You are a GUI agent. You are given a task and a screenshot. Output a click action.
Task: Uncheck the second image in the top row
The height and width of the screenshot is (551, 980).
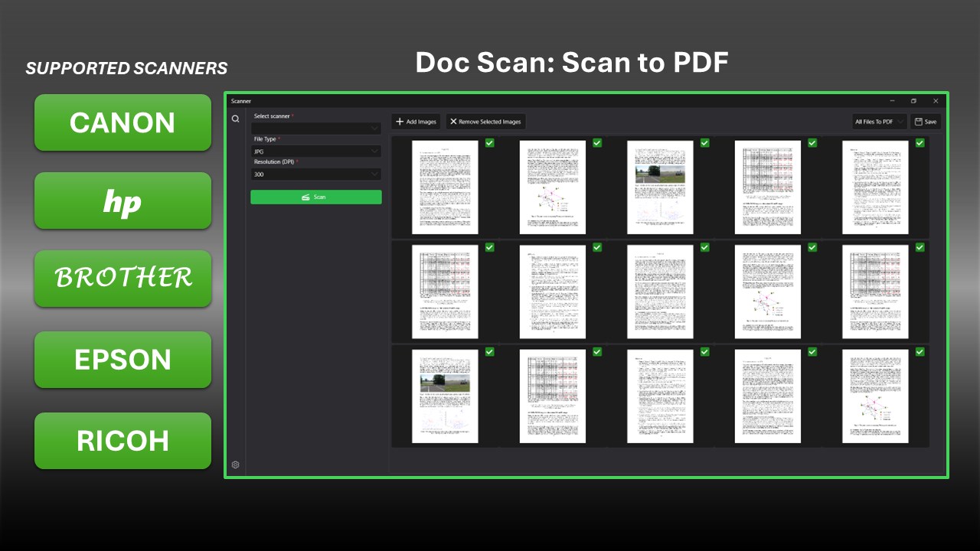[597, 143]
